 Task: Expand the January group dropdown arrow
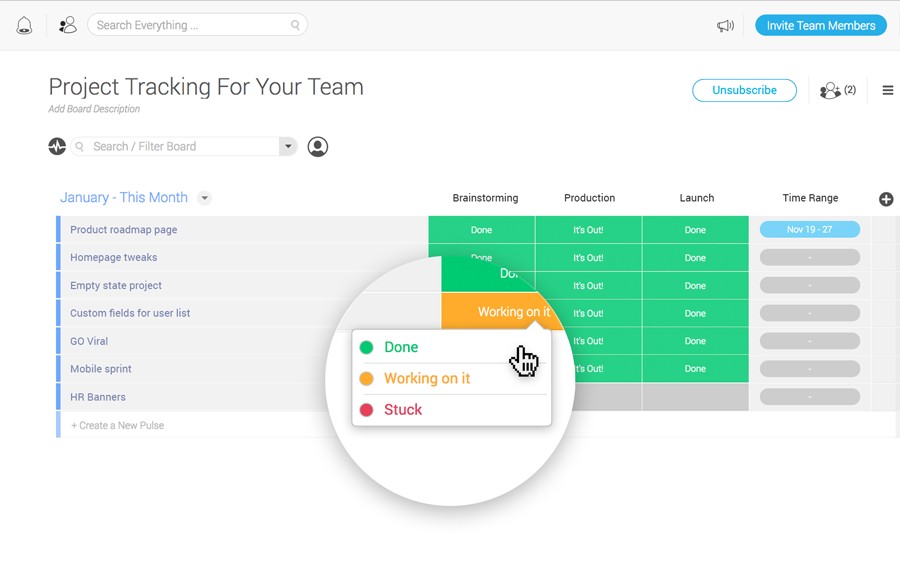(204, 198)
